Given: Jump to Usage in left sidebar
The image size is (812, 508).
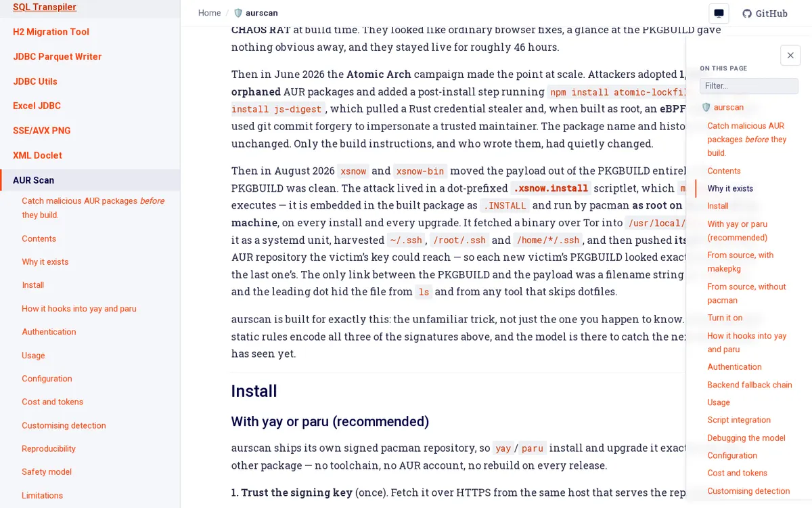Looking at the screenshot, I should 33,355.
